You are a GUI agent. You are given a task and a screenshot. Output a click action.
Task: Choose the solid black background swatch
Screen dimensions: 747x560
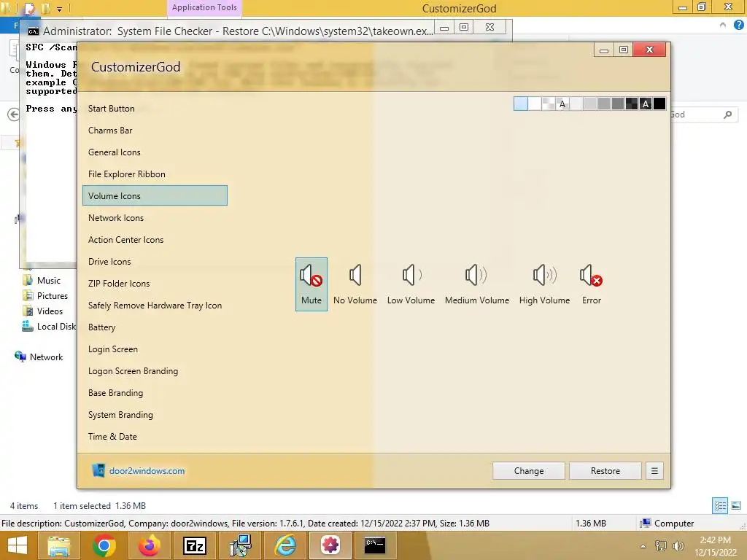pyautogui.click(x=659, y=104)
